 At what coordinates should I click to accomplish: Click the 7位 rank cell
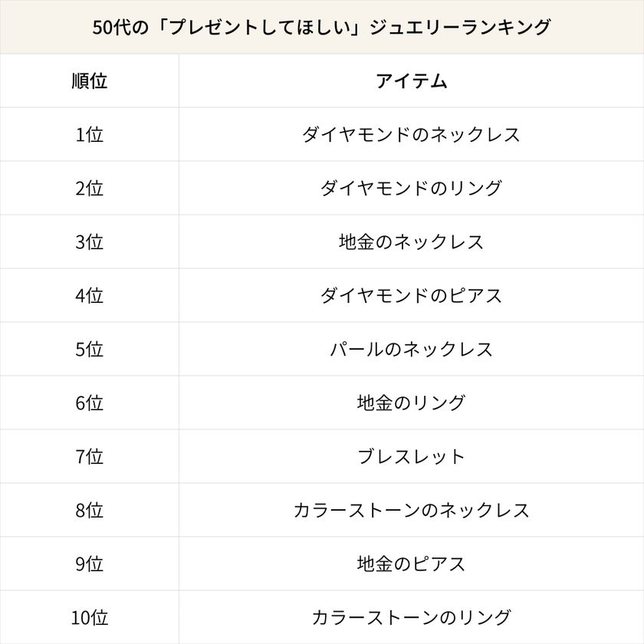(89, 457)
